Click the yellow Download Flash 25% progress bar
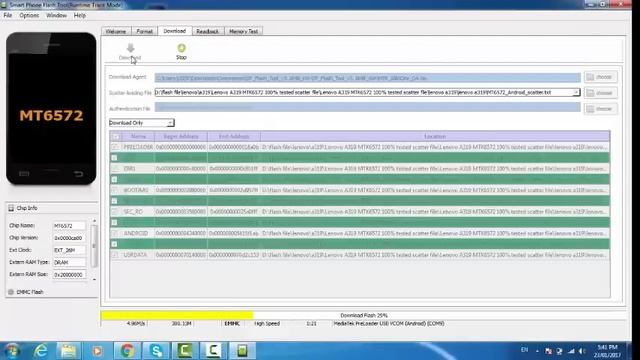The width and height of the screenshot is (640, 360). click(177, 315)
